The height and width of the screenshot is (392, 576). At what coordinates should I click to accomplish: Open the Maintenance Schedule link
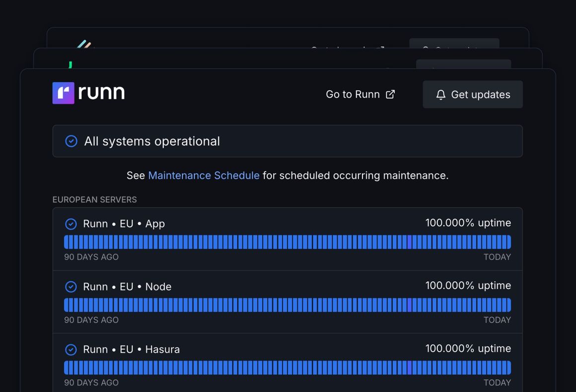204,176
